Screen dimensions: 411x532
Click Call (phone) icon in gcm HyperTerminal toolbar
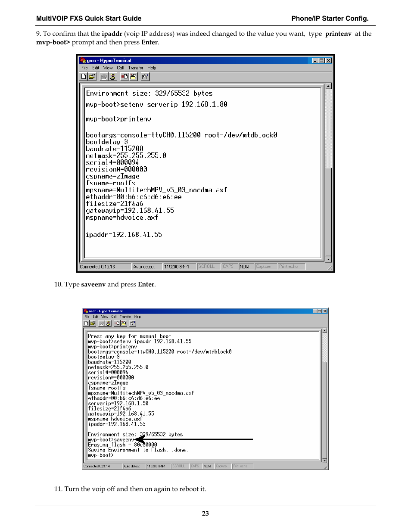pyautogui.click(x=104, y=77)
